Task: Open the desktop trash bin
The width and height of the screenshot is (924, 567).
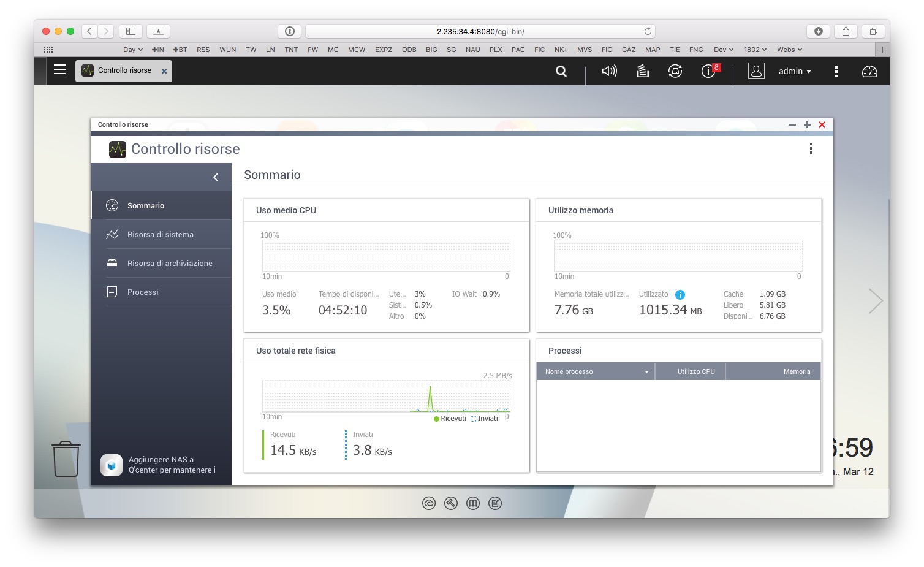Action: point(66,459)
